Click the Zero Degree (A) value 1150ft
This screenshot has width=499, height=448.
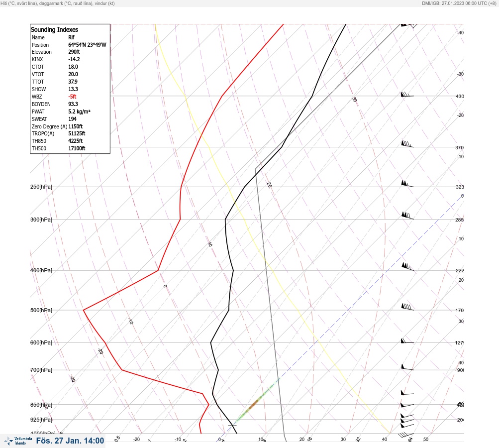coord(76,126)
